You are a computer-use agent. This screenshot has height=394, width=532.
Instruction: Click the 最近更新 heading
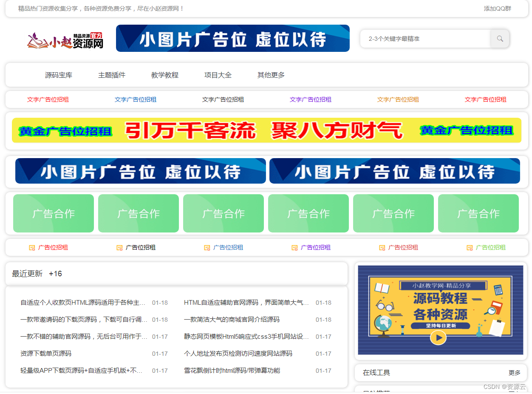point(27,274)
